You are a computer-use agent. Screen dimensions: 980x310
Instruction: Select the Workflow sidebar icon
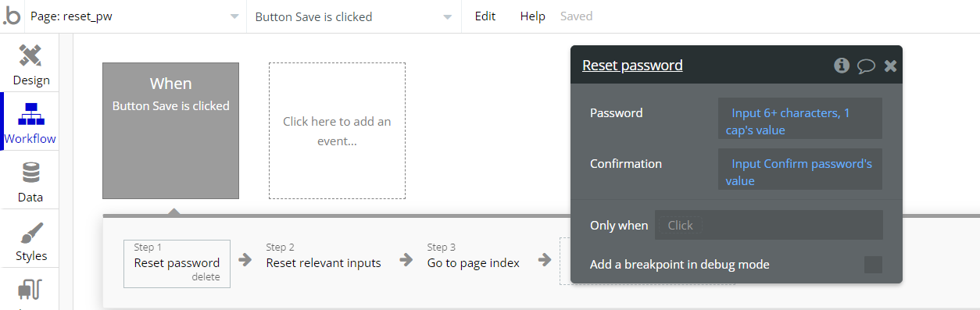coord(30,114)
